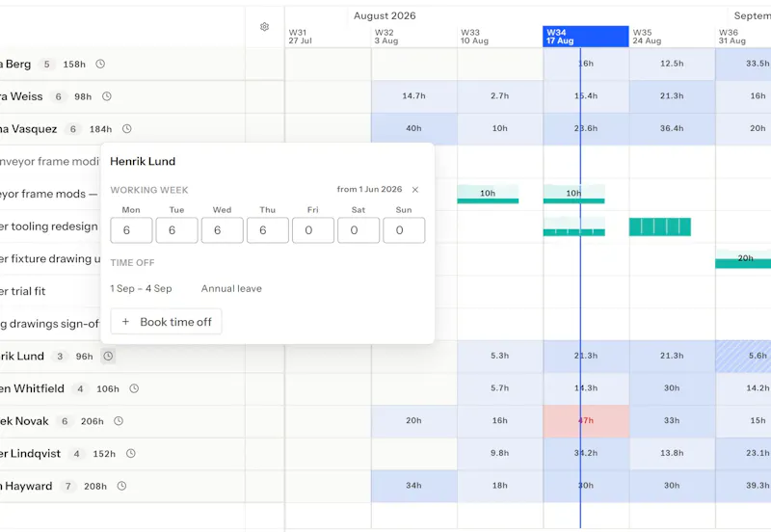Click the overbooked 47h cell for Novak
This screenshot has height=532, width=771.
(586, 421)
